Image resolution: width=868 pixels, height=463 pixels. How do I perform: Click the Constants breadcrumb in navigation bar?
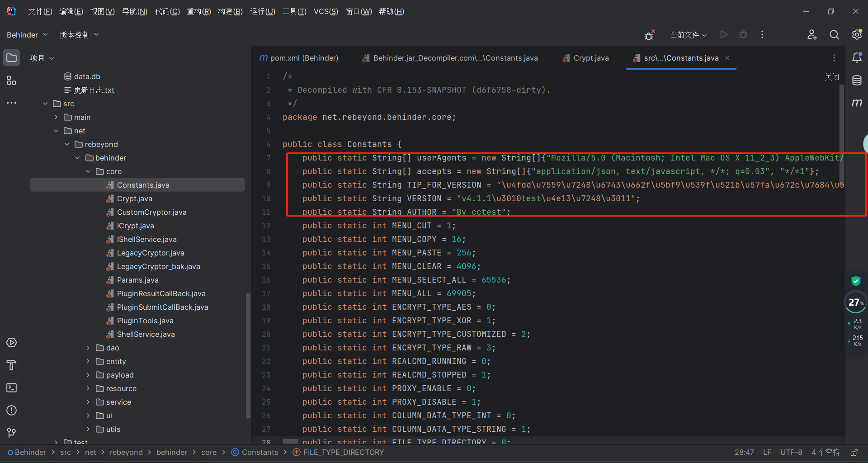tap(255, 452)
